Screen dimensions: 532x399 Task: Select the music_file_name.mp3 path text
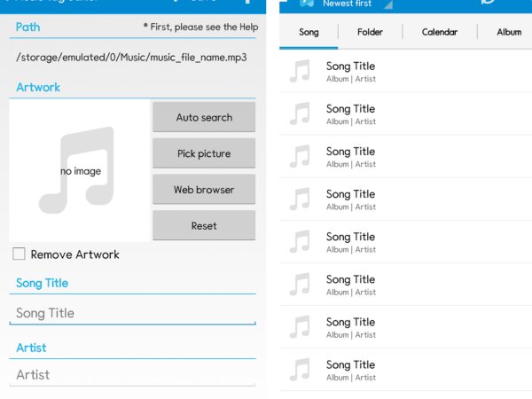(131, 58)
